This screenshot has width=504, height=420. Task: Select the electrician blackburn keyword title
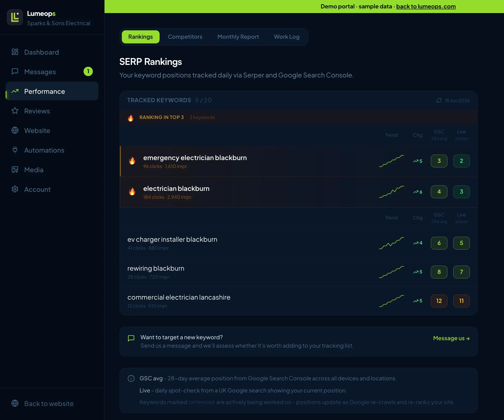176,188
